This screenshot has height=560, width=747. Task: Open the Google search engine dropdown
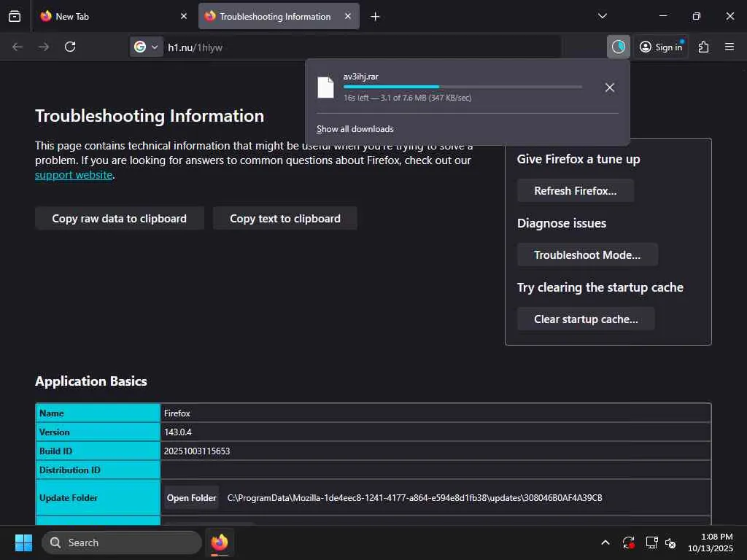tap(146, 47)
